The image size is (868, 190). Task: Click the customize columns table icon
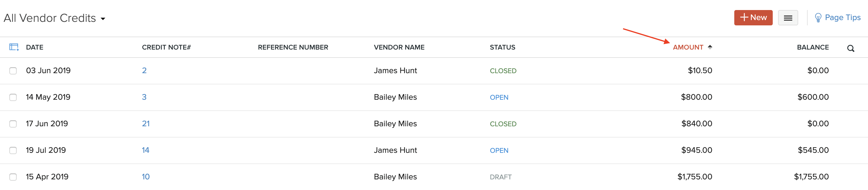pos(14,47)
